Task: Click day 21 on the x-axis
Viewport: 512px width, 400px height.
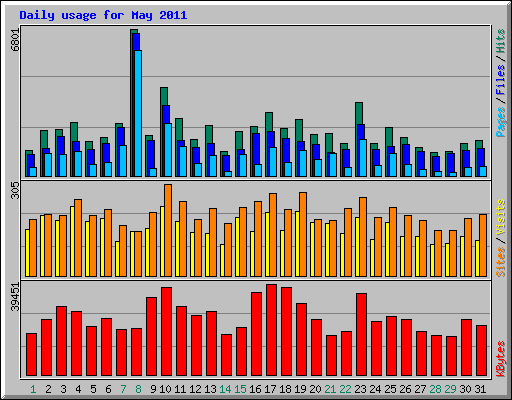Action: (330, 389)
